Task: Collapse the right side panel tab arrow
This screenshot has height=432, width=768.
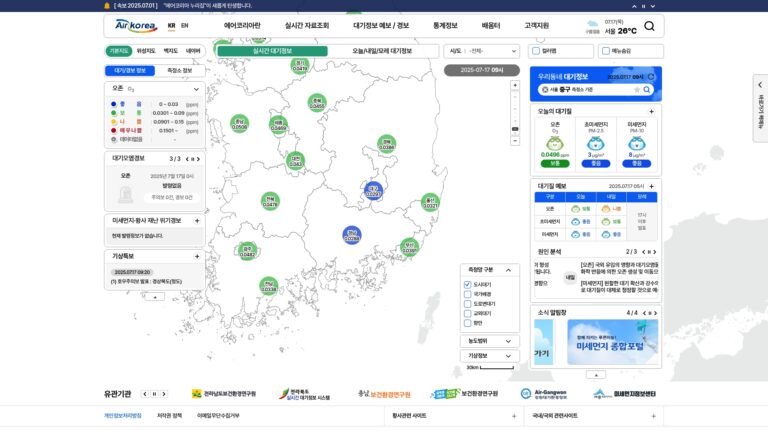Action: (760, 85)
